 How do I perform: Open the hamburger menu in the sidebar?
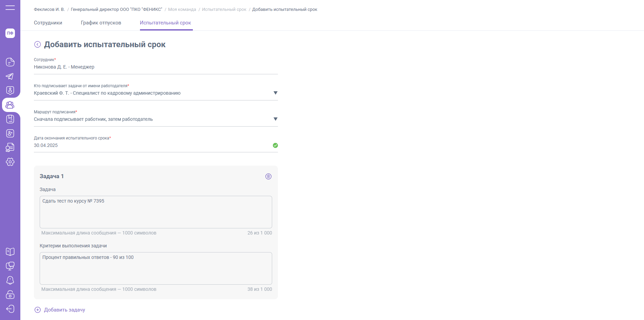[x=10, y=7]
